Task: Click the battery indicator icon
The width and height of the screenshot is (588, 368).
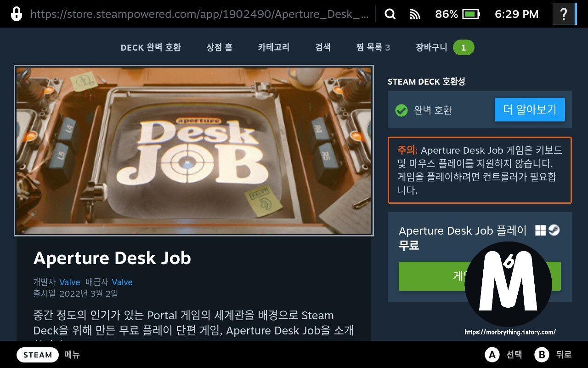Action: pos(471,14)
